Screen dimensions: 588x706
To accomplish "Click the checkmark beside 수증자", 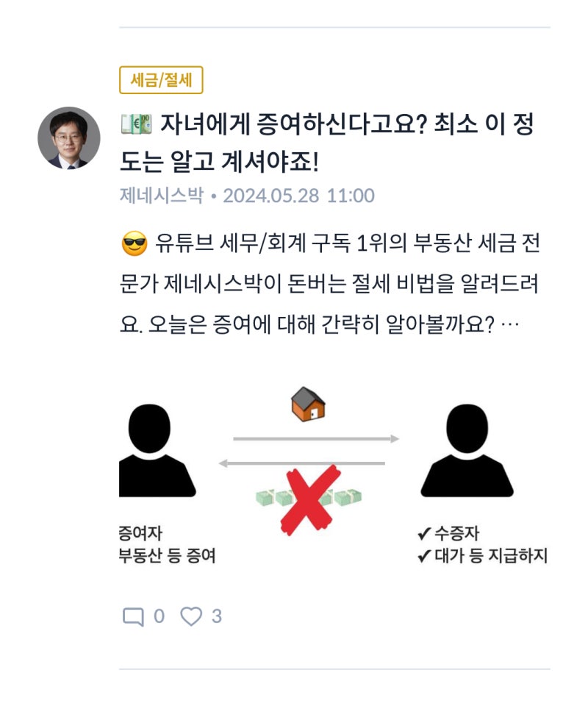I will [x=424, y=534].
